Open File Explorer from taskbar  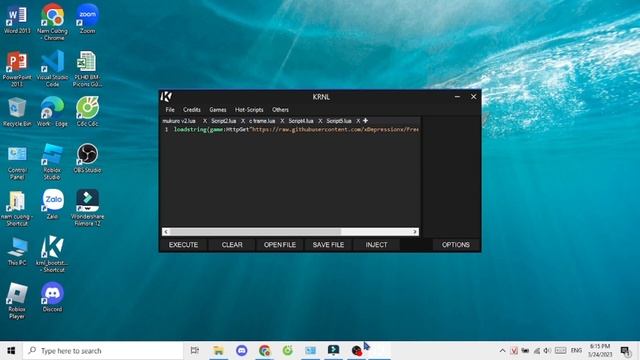(x=218, y=351)
